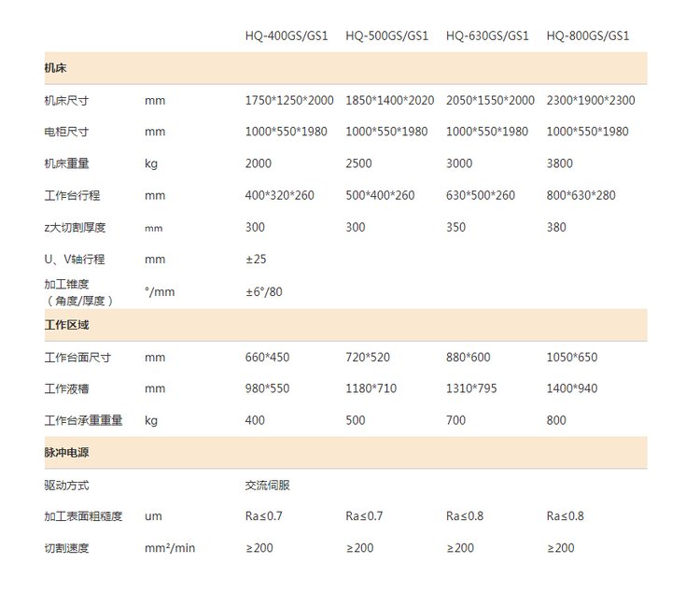Click the 380 cutting thickness value

tap(555, 227)
